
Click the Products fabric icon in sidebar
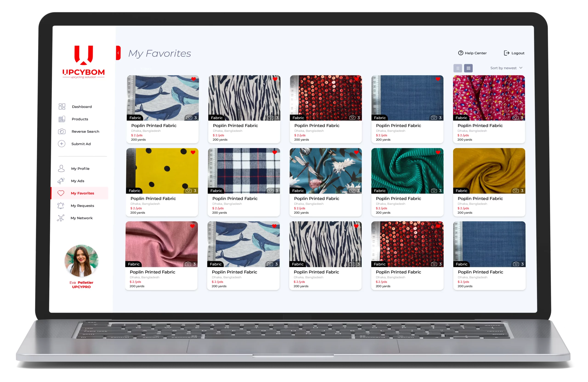tap(62, 119)
